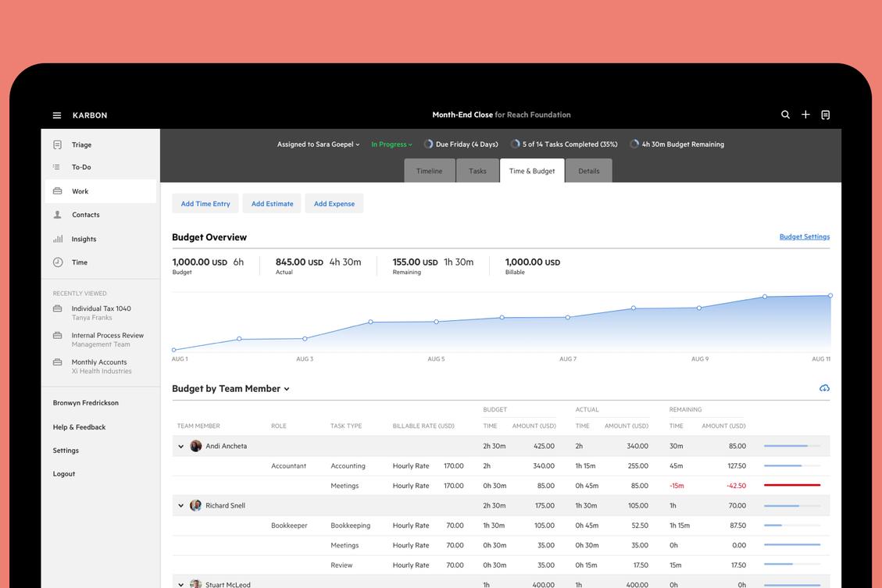Select the Time & Budget tab
Viewport: 882px width, 588px height.
pos(532,171)
